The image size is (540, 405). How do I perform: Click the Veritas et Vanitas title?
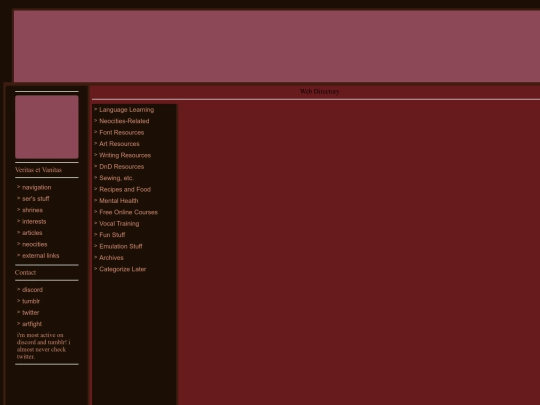[x=38, y=170]
